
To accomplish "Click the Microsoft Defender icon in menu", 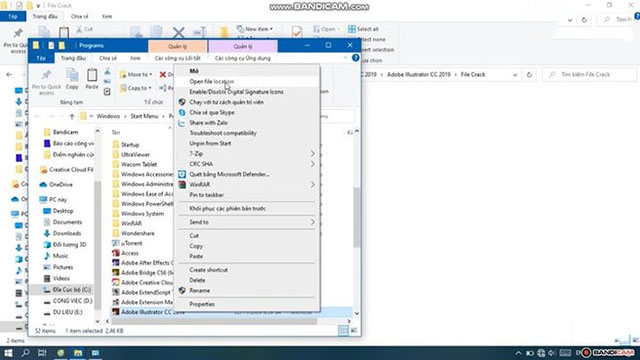I will point(182,174).
